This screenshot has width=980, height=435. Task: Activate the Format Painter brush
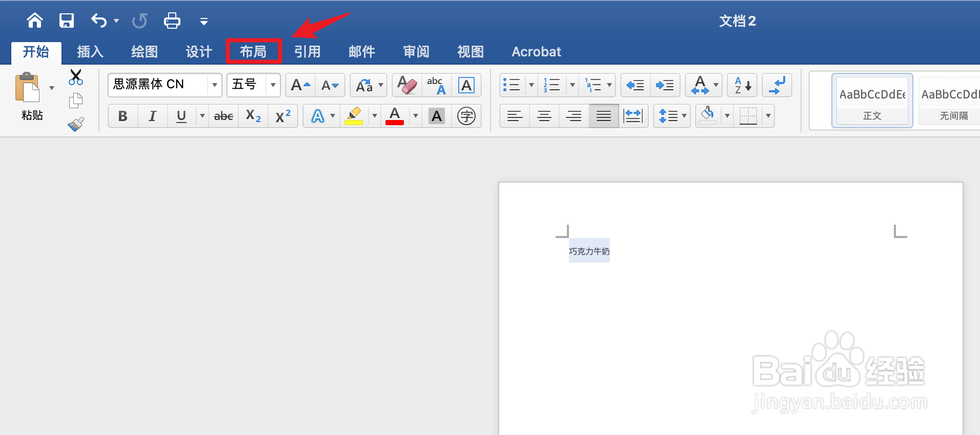tap(76, 124)
